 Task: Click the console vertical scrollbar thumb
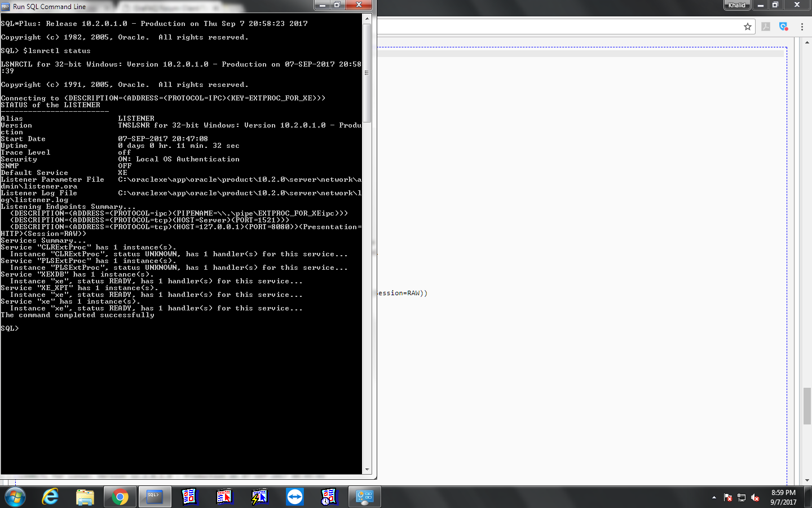point(367,73)
